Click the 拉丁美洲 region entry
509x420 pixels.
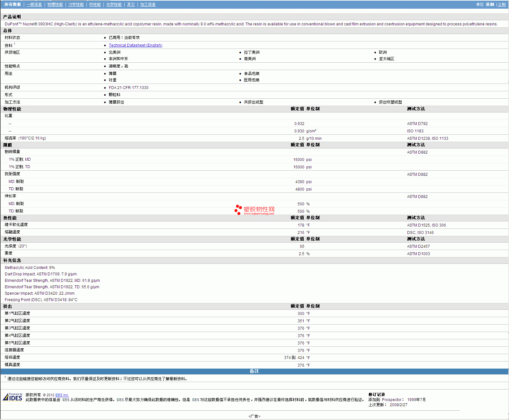pos(252,52)
